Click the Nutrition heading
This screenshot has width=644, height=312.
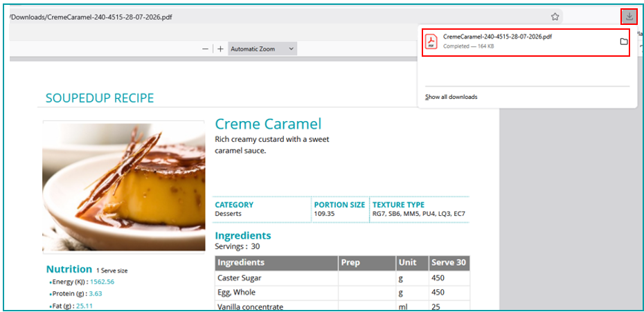click(69, 269)
